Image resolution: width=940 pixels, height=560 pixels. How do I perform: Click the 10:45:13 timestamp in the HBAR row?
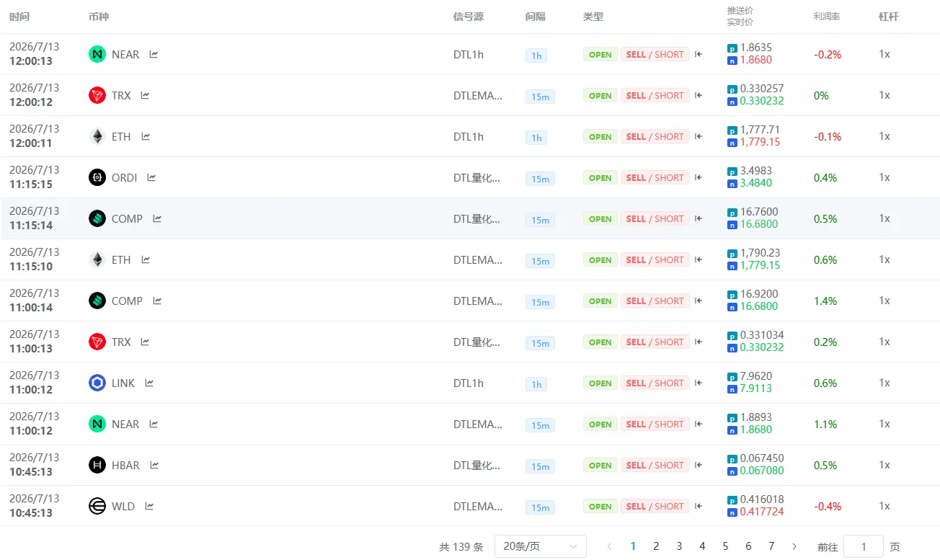[x=31, y=472]
